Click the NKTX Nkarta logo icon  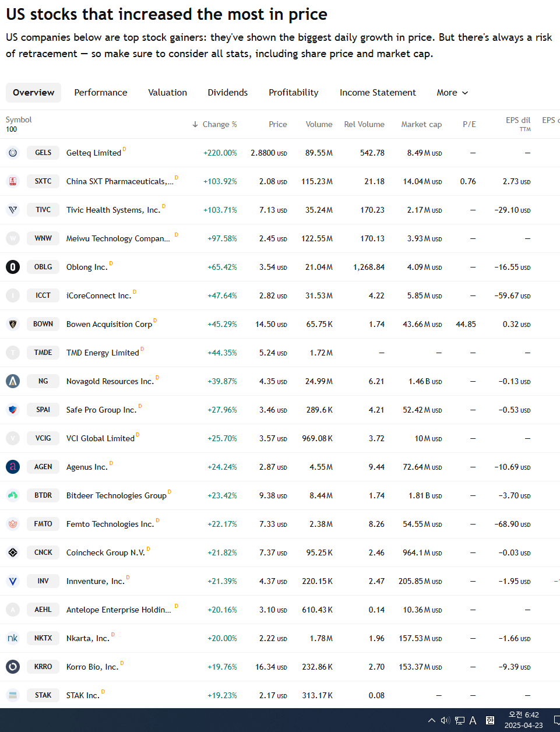pos(13,638)
